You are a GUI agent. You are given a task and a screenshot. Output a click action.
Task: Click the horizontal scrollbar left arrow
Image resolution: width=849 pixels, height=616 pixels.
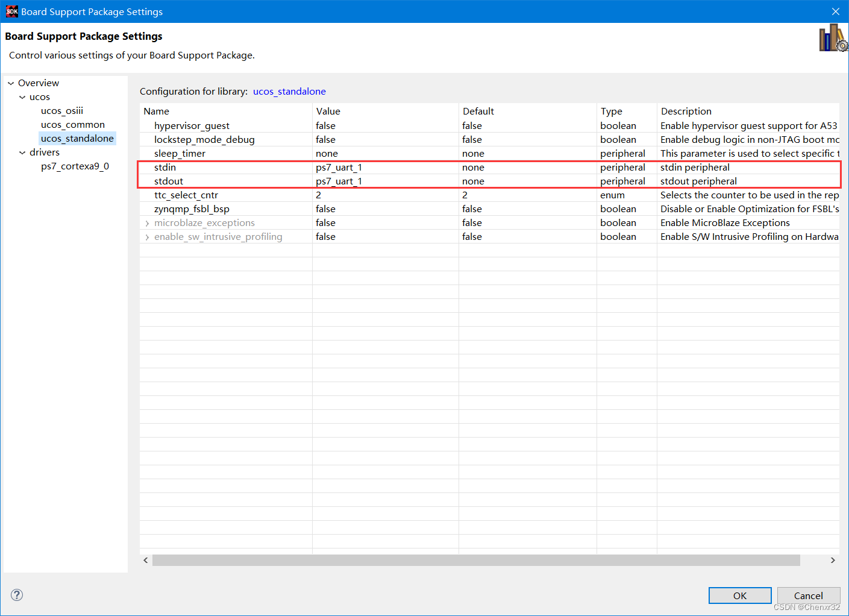pyautogui.click(x=146, y=561)
